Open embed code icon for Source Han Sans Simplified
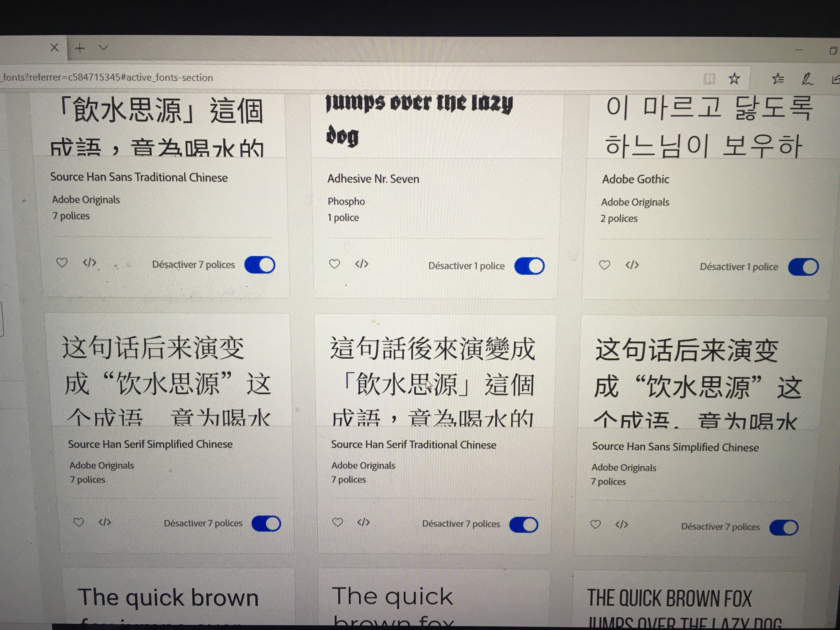Image resolution: width=840 pixels, height=630 pixels. click(x=622, y=525)
